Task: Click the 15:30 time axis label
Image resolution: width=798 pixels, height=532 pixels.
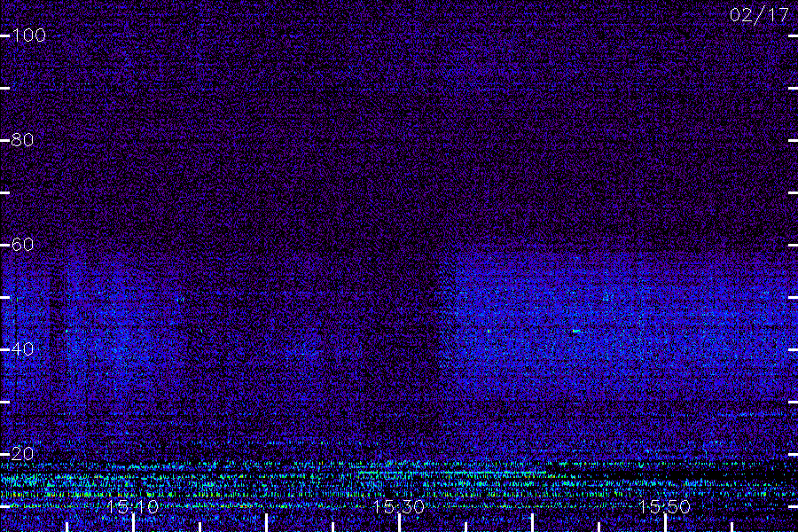Action: (x=399, y=507)
